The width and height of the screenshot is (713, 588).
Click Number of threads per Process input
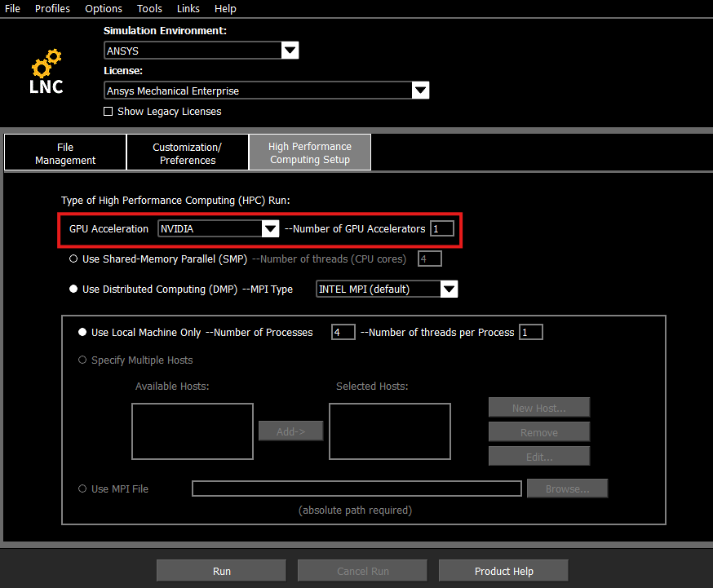coord(531,332)
